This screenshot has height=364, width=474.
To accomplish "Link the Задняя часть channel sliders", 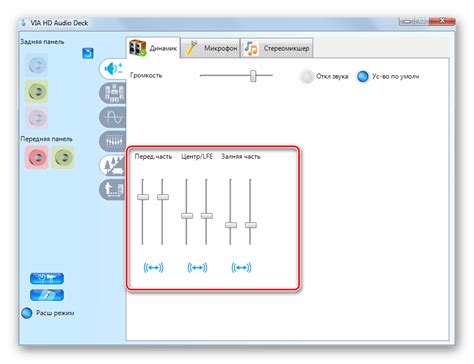I will point(241,267).
